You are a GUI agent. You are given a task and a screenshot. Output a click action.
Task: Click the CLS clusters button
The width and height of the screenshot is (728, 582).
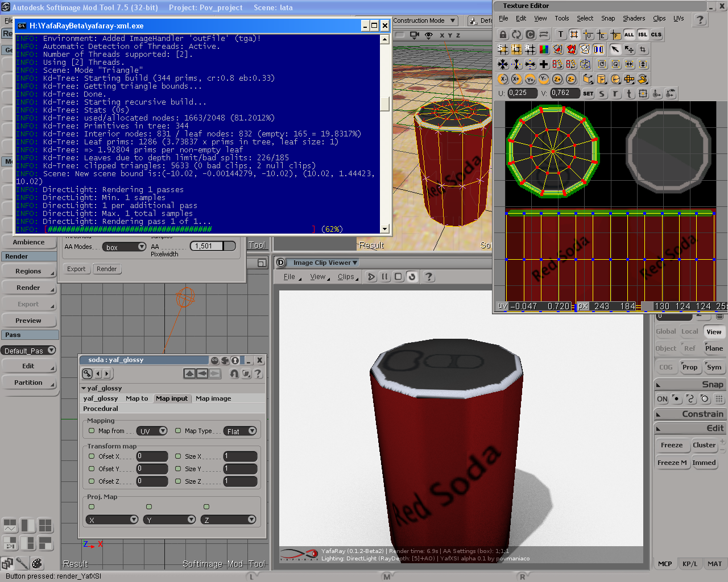[x=656, y=35]
